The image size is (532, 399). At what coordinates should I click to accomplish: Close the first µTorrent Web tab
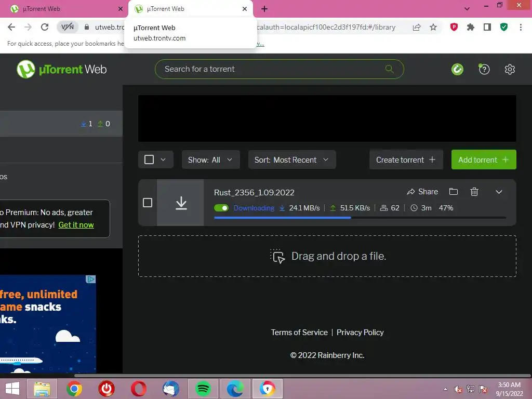120,9
